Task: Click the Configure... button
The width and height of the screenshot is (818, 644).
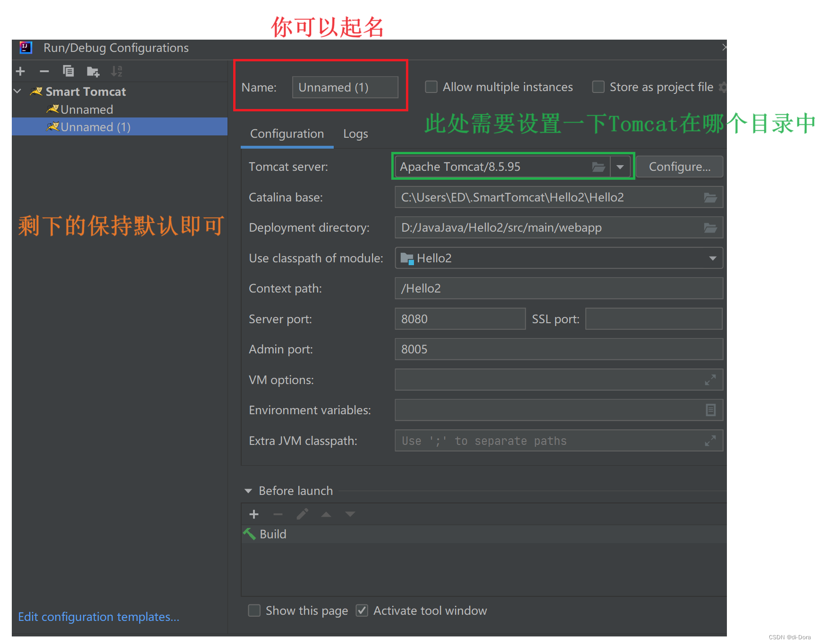Action: tap(679, 167)
